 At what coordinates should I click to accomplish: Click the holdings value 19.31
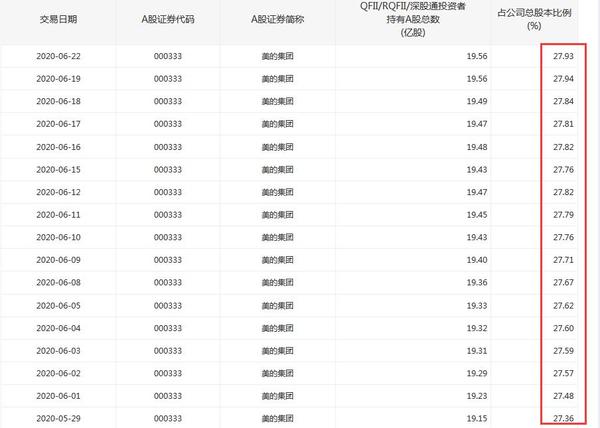(x=477, y=350)
